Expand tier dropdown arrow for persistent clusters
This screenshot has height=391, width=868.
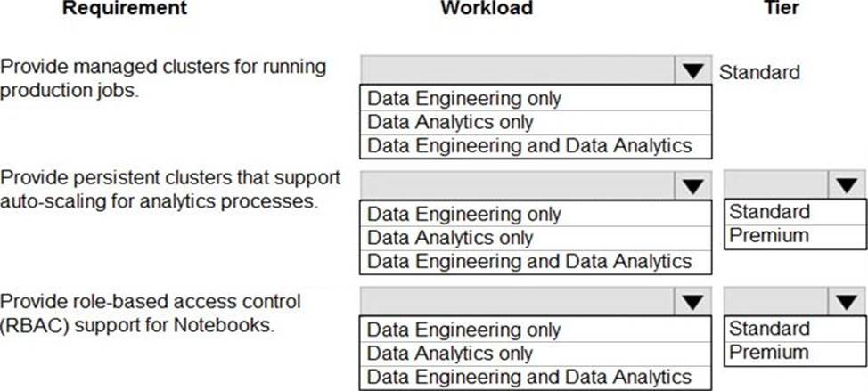(x=847, y=185)
